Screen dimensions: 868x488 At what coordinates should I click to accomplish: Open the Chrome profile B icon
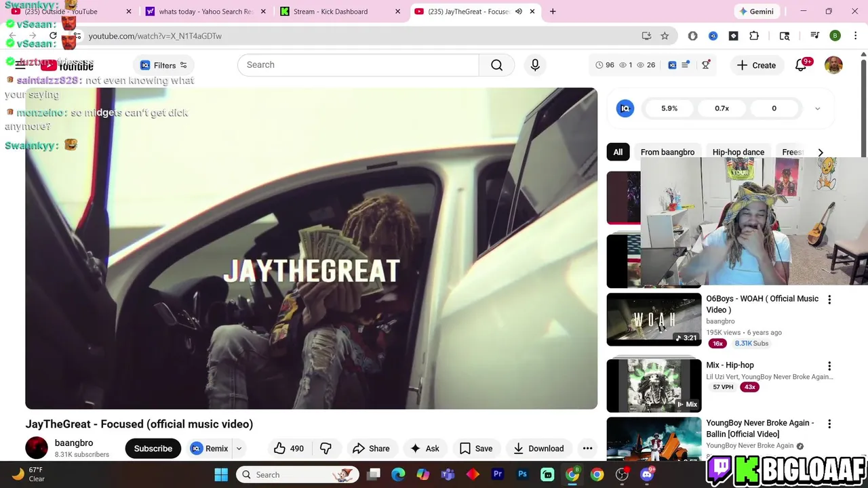click(x=835, y=36)
